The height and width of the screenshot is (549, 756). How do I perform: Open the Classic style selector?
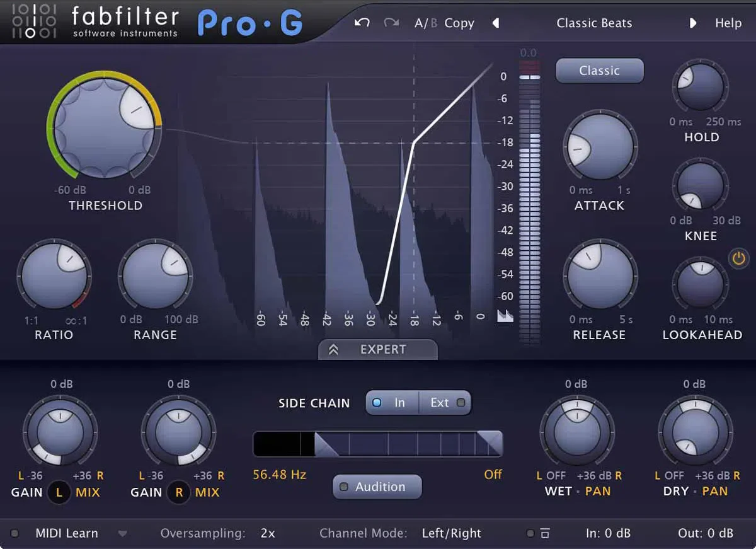pyautogui.click(x=598, y=70)
